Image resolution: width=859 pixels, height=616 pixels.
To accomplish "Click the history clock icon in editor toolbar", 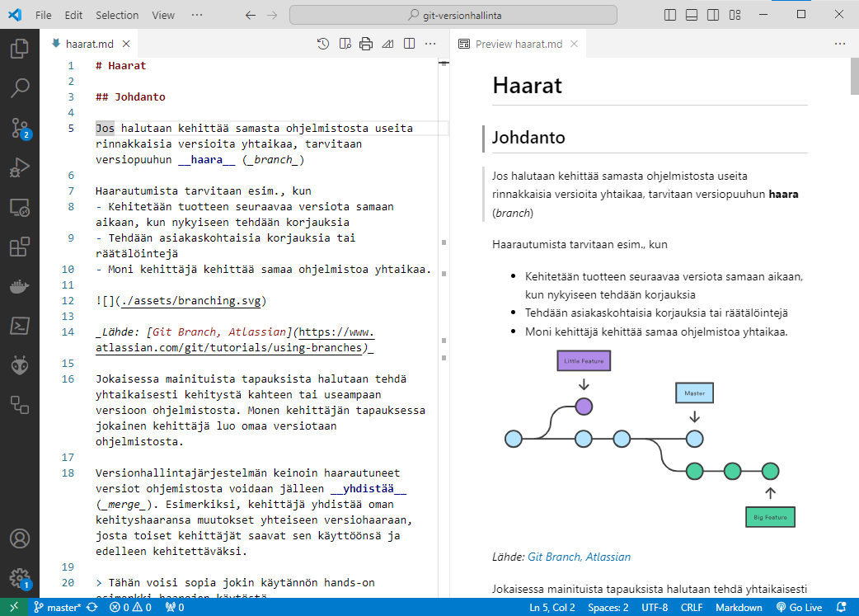I will (x=324, y=44).
